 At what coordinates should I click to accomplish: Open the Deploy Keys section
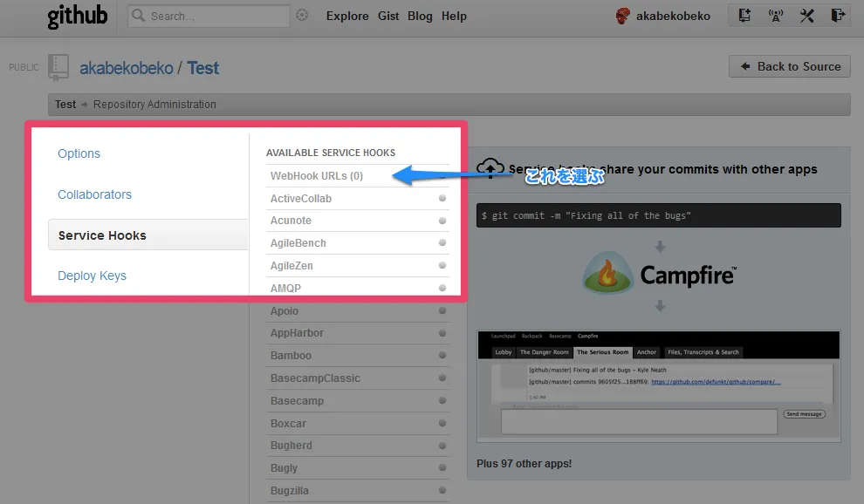92,276
